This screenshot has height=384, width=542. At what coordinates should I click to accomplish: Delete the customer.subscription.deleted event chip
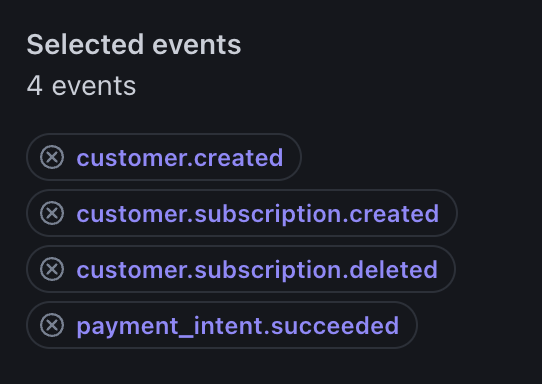tap(52, 269)
